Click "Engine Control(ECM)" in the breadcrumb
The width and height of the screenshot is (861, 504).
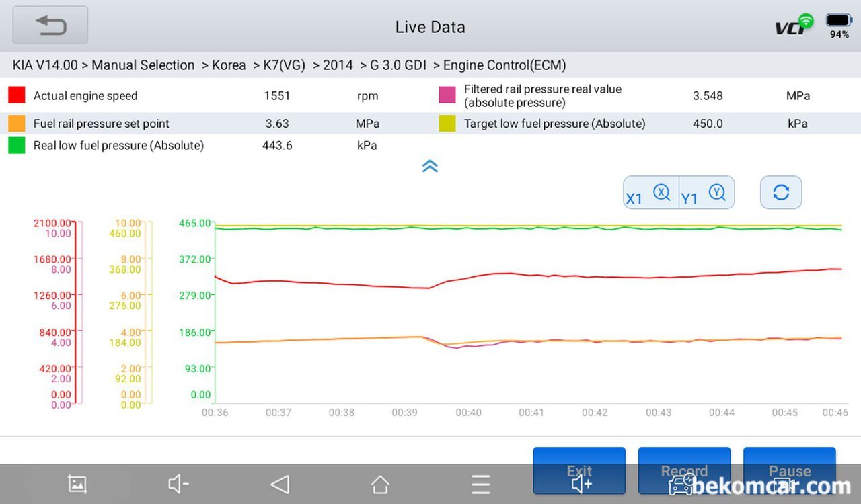coord(504,65)
